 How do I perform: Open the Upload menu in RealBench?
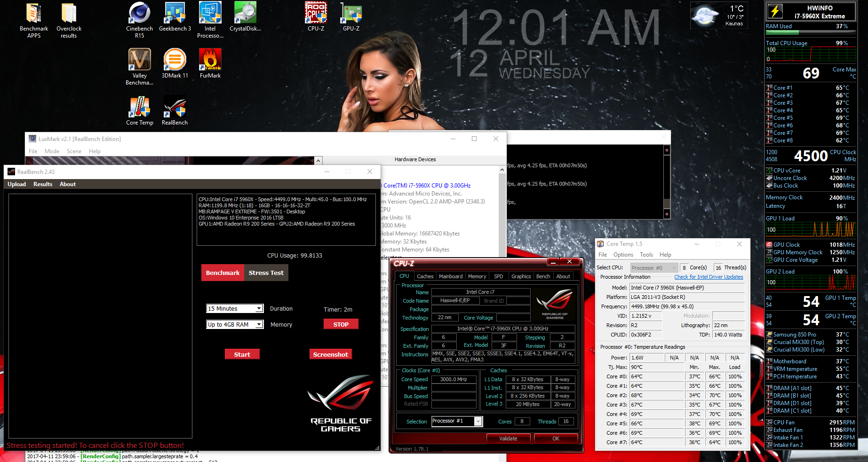[x=17, y=184]
